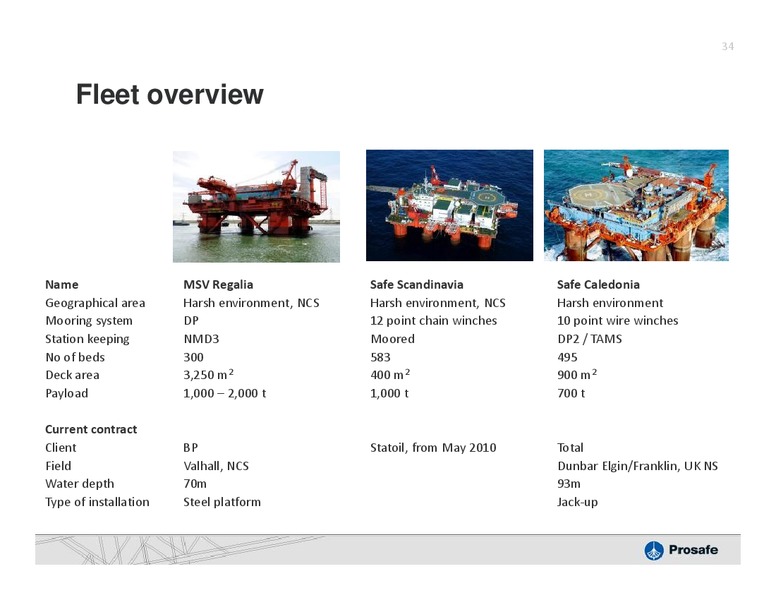The image size is (776, 600).
Task: Click payload '700 t'
Action: [x=571, y=394]
